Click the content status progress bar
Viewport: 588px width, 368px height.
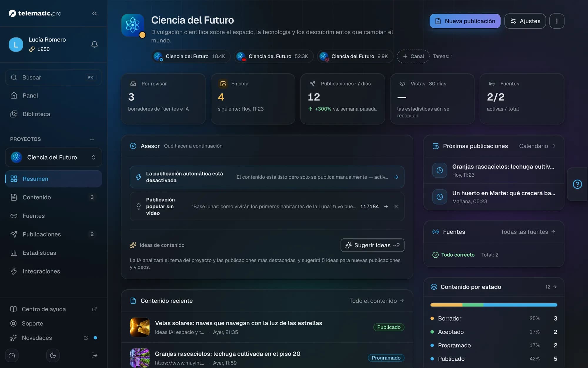click(x=494, y=305)
